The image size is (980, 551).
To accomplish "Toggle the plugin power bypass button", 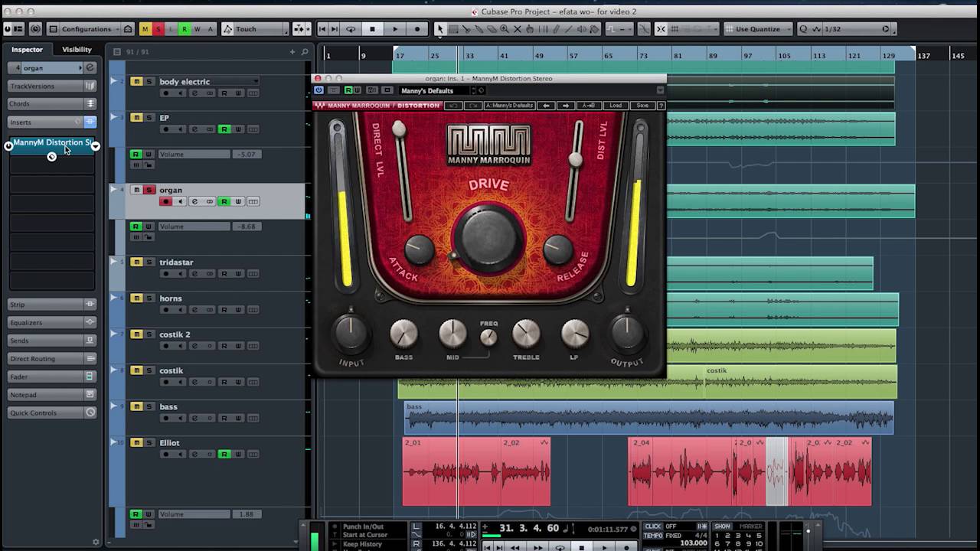I will pyautogui.click(x=318, y=90).
